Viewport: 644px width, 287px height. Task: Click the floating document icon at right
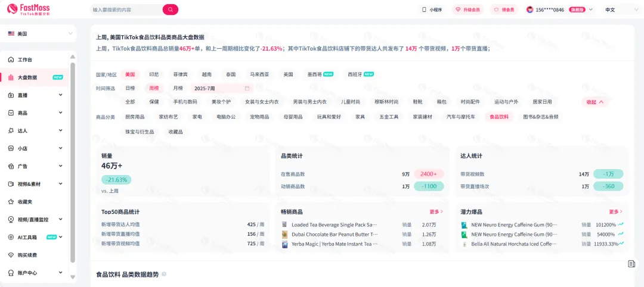click(x=631, y=264)
